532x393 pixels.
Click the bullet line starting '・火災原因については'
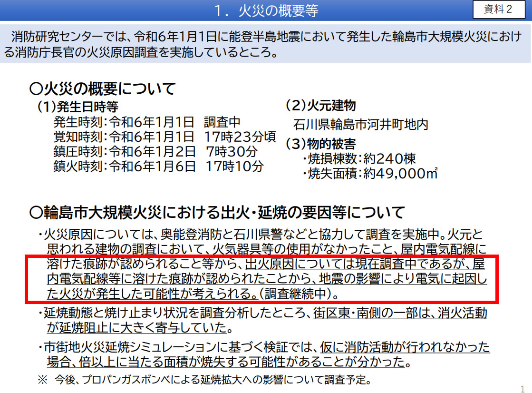tap(260, 235)
